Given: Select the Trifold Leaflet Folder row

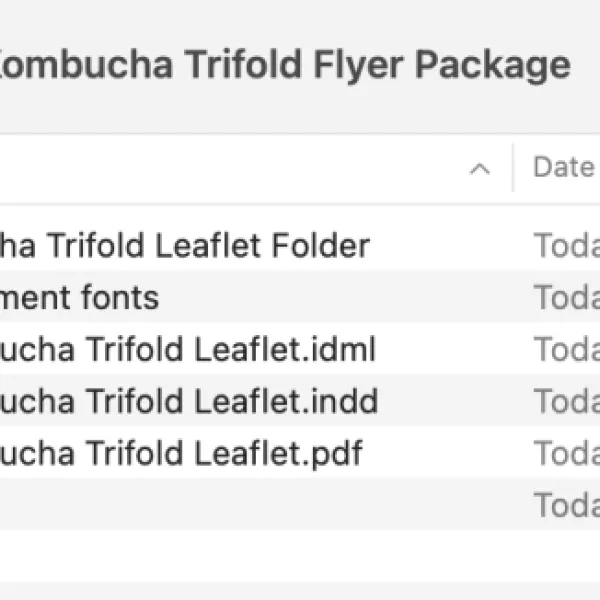Looking at the screenshot, I should pyautogui.click(x=300, y=245).
